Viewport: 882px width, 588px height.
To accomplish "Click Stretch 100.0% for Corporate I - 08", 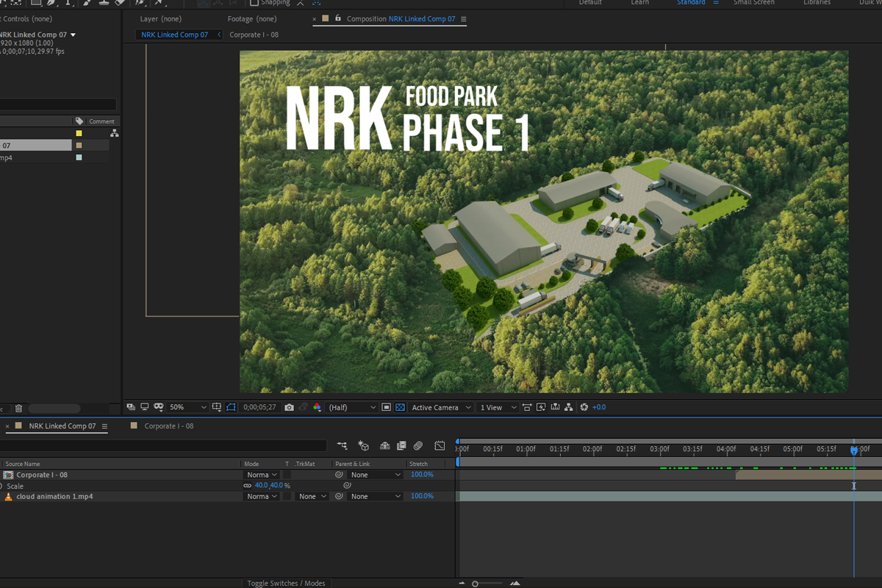I will coord(423,475).
